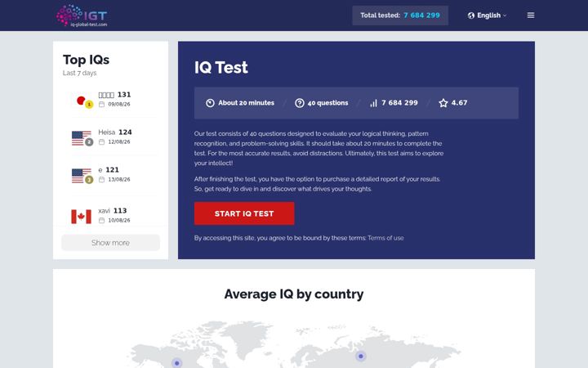Click the IGT logo in the header
588x368 pixels.
tap(82, 16)
